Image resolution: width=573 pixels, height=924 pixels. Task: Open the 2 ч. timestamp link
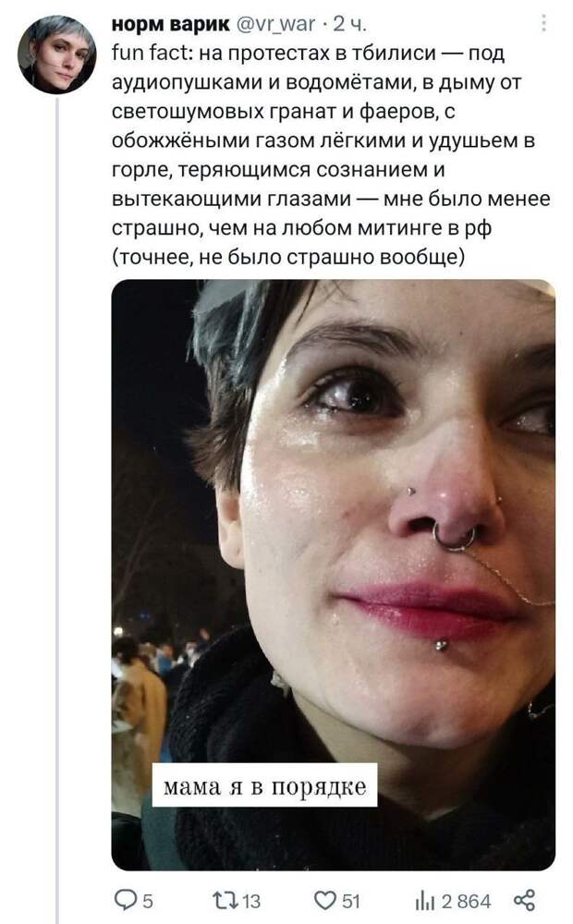coord(349,24)
